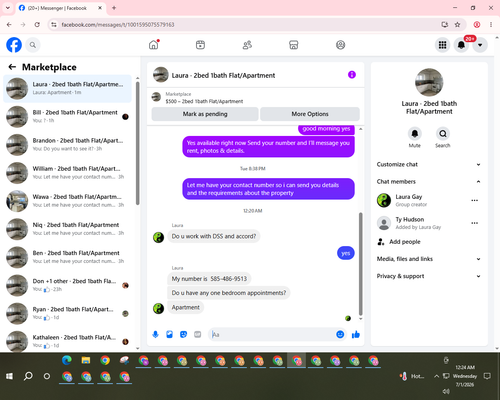
Task: Expand Privacy & support section
Action: click(429, 276)
